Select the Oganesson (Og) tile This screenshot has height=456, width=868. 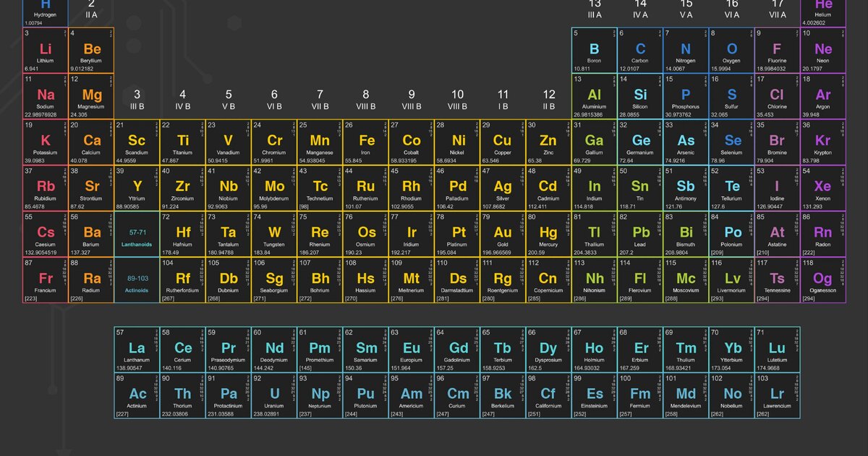point(823,280)
